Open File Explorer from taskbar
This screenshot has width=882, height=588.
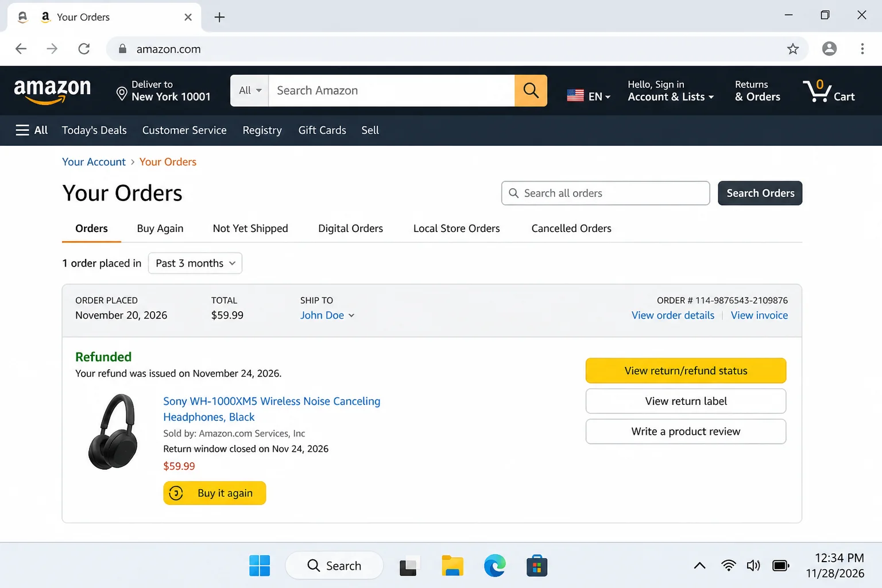tap(452, 566)
